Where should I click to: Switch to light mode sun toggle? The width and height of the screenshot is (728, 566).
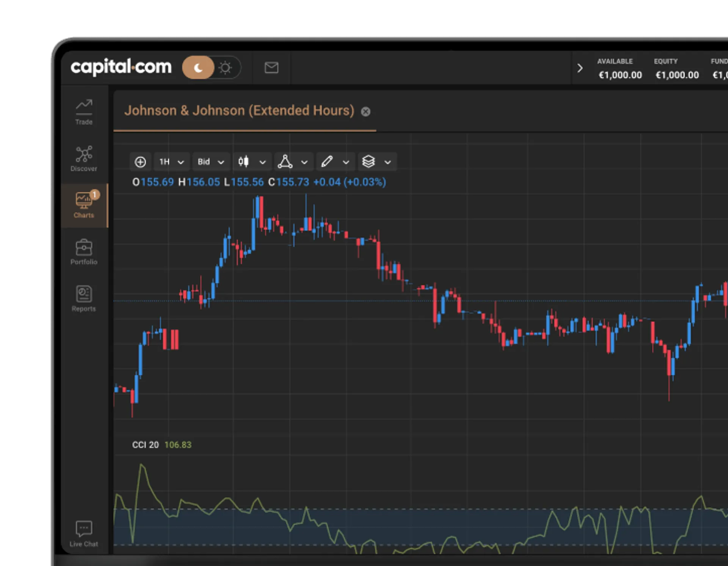click(225, 68)
